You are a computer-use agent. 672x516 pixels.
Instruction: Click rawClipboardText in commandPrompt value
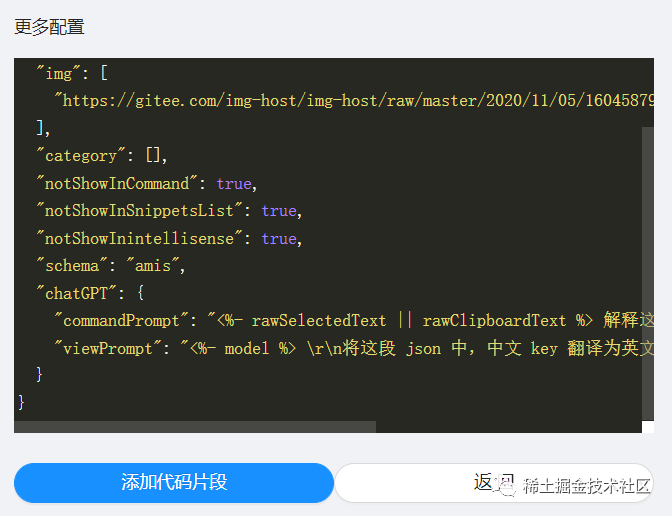(x=494, y=321)
